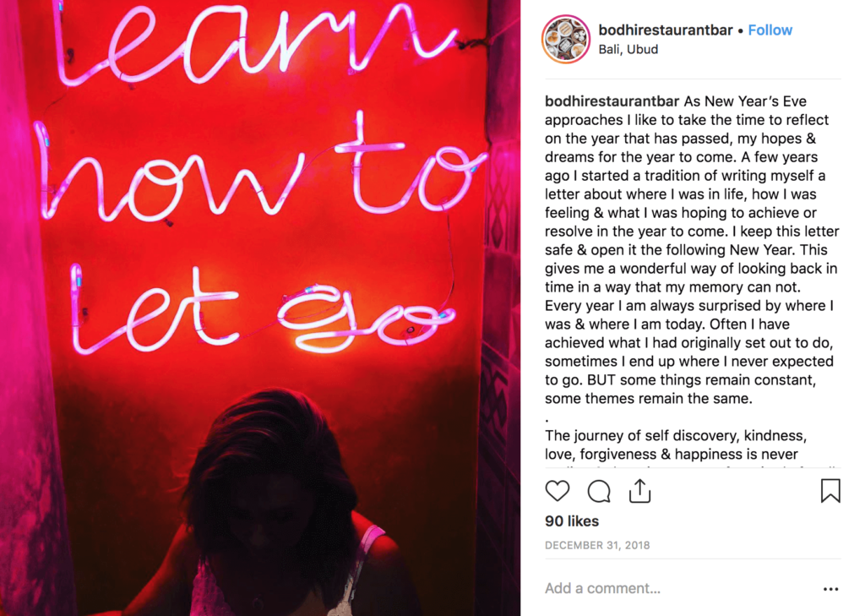Open bodhirestaurantbar username in the post header
Viewport: 865px width, 616px height.
[666, 30]
